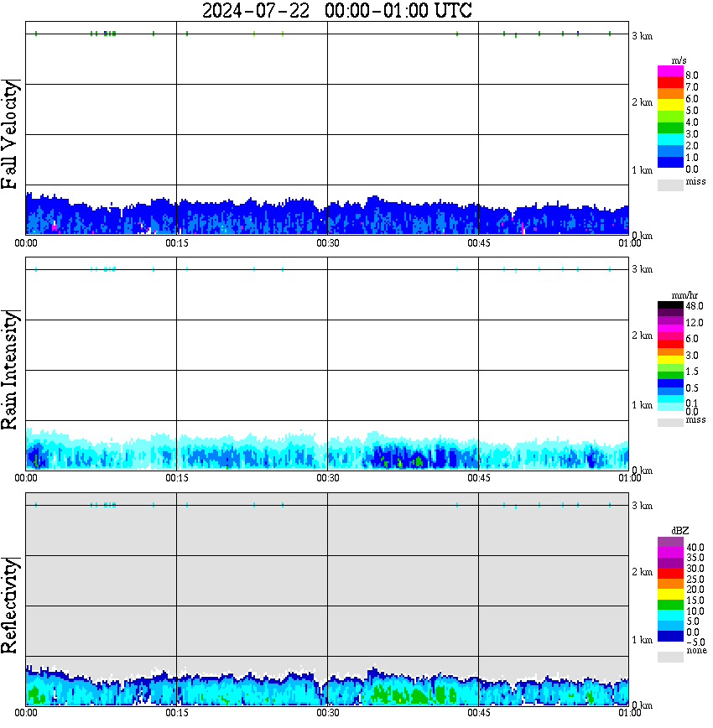Select the pink swatch in the Rain Intensity legend
The image size is (713, 728).
click(x=670, y=336)
